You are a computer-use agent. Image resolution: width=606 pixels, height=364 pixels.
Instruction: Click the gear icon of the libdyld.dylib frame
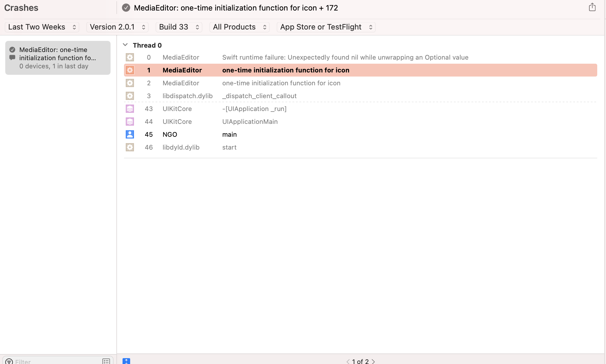[130, 147]
